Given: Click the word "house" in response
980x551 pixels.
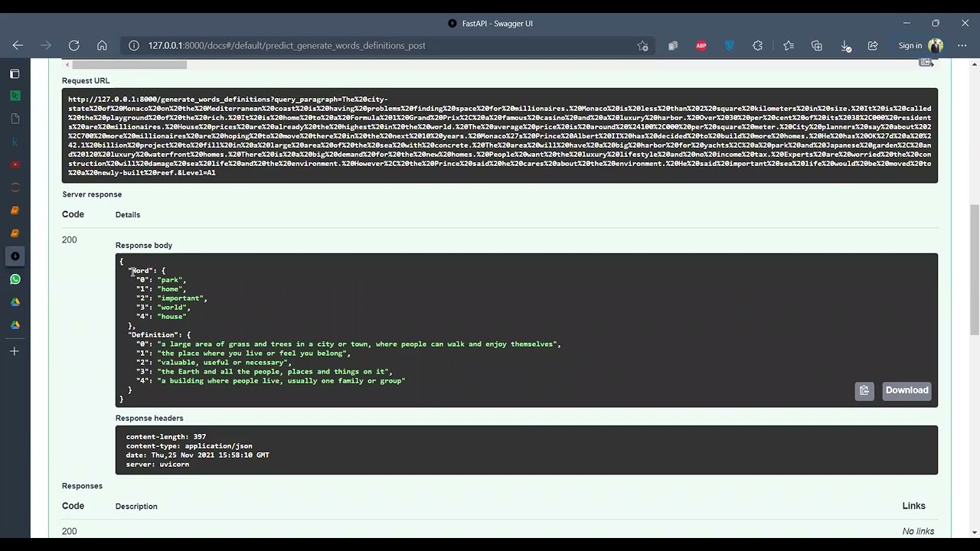Looking at the screenshot, I should tap(171, 317).
